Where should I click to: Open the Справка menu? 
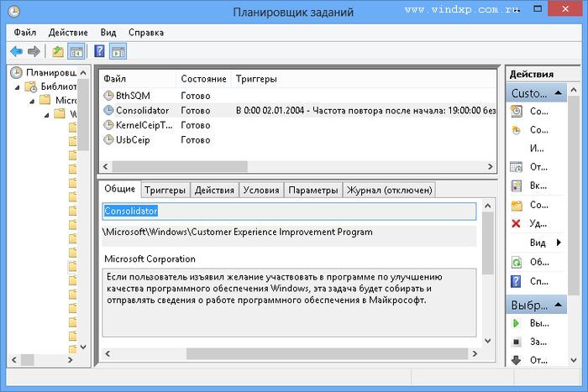pos(146,33)
